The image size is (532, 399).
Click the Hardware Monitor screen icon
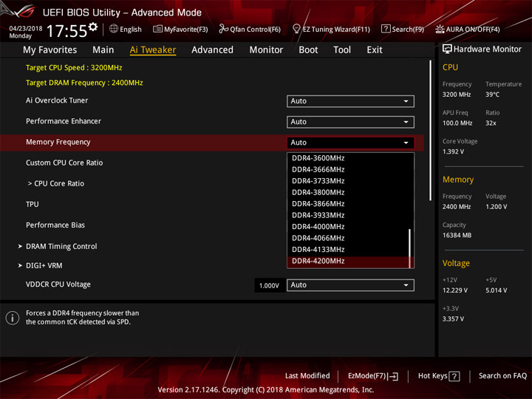tap(447, 49)
